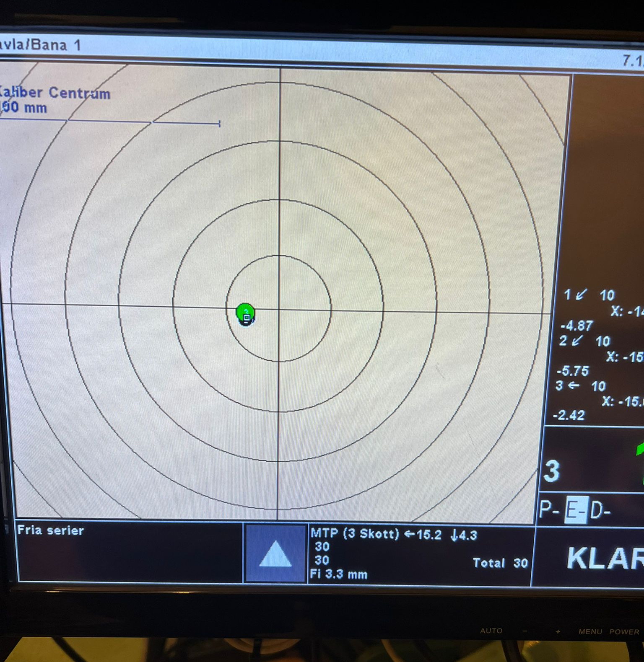Click the Total 30 score

(x=500, y=563)
